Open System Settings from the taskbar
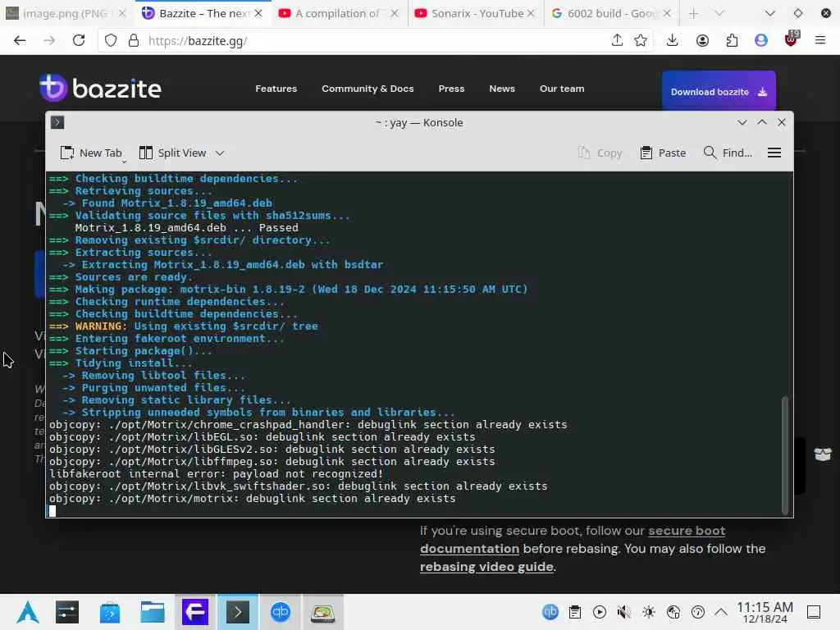This screenshot has width=840, height=630. pyautogui.click(x=67, y=612)
